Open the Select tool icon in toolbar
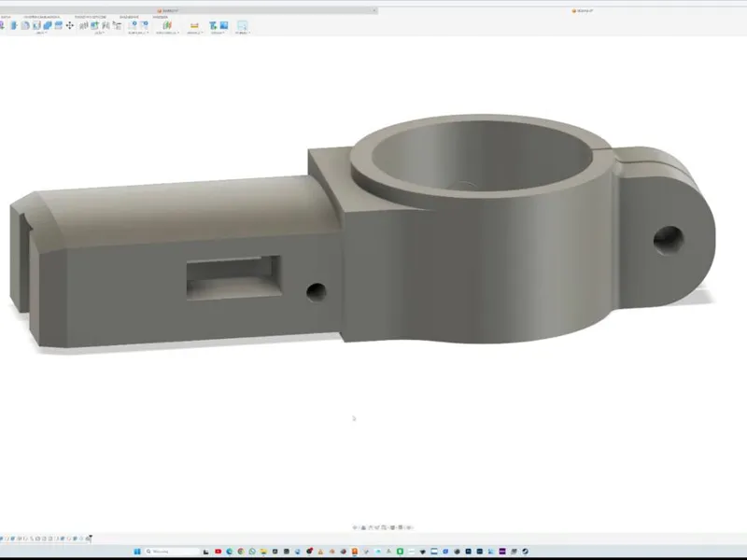Screen dimensions: 747x560 pyautogui.click(x=242, y=26)
